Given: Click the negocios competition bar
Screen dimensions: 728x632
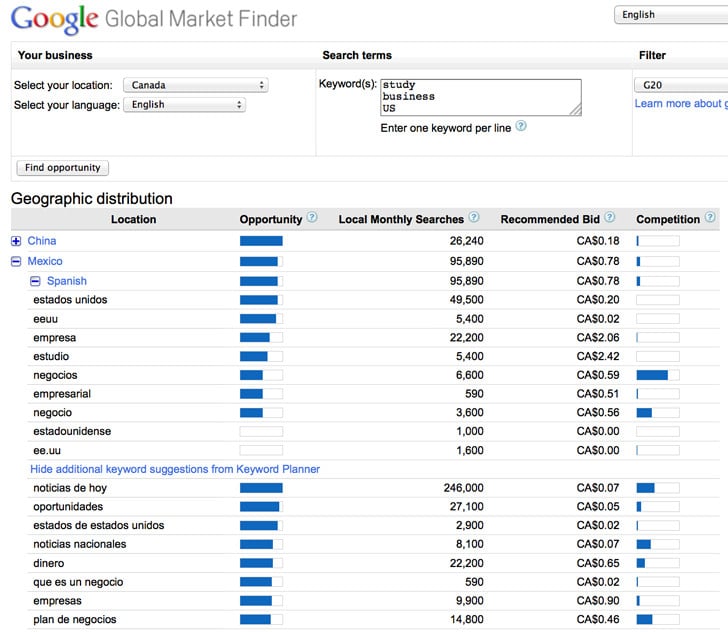Looking at the screenshot, I should point(657,375).
